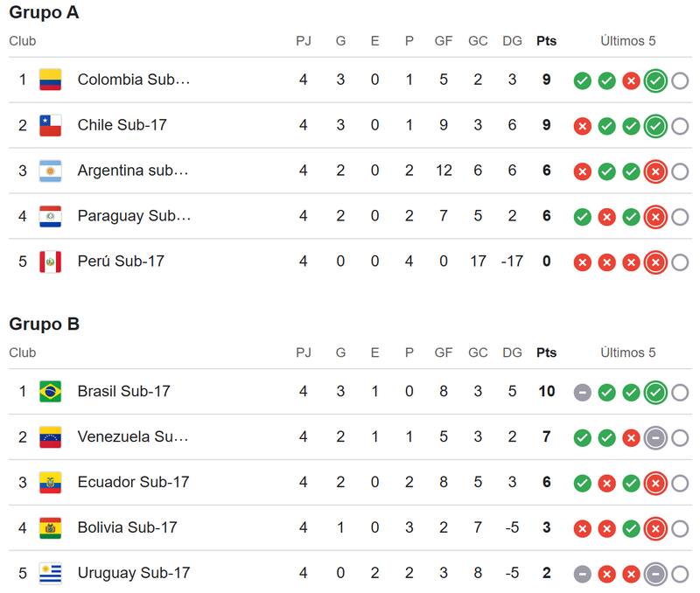Click the Colombia flag icon

tap(51, 80)
